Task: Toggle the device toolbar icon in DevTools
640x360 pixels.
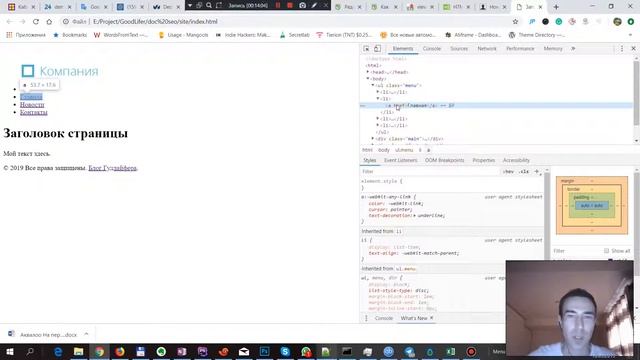Action: [x=377, y=49]
